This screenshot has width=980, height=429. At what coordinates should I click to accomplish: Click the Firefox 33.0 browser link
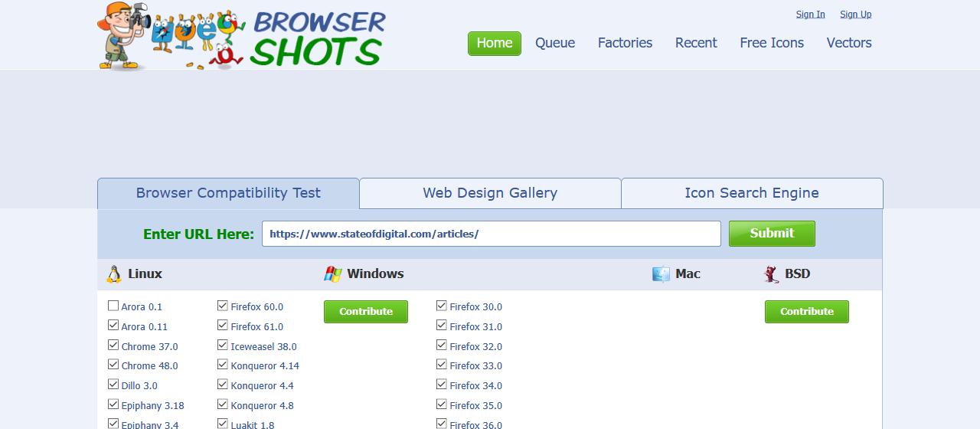(475, 366)
